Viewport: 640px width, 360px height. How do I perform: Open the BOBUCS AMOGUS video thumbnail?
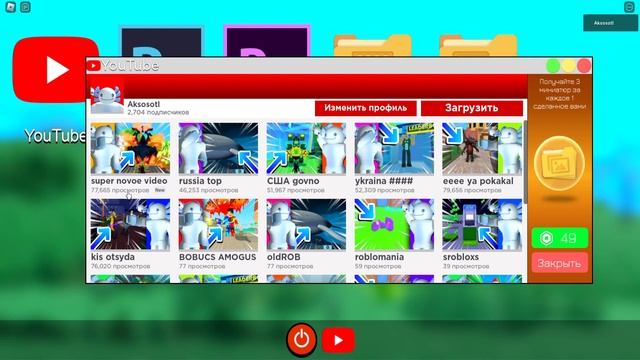218,224
